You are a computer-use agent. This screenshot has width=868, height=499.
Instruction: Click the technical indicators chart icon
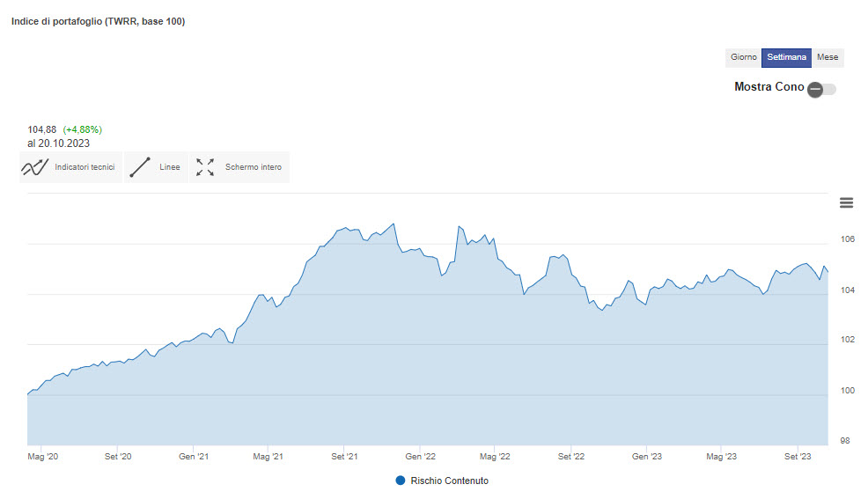tap(35, 167)
